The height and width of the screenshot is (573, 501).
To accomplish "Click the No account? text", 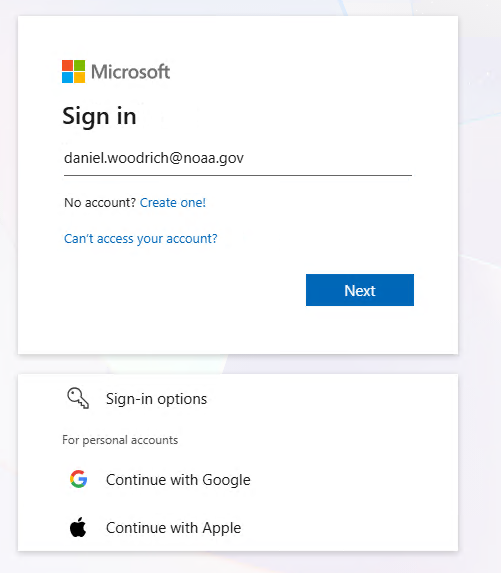I will click(x=100, y=202).
